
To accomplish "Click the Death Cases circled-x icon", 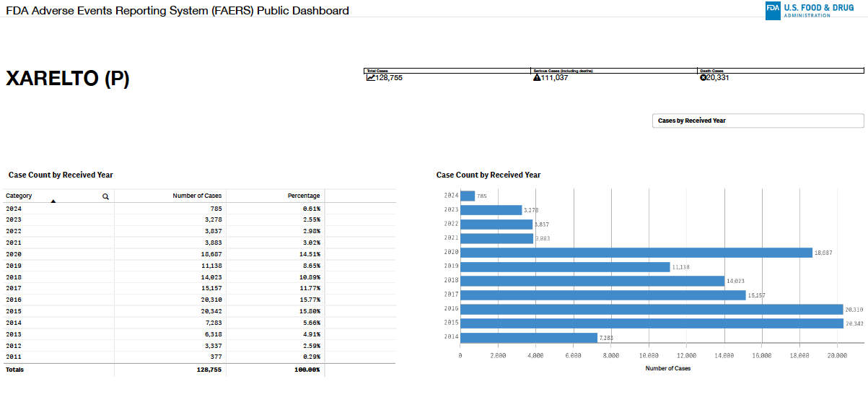I will point(703,77).
